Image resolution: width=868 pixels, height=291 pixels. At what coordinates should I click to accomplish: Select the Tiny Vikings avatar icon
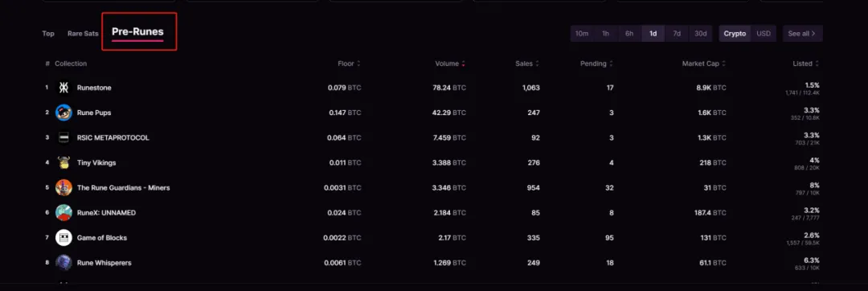[63, 162]
